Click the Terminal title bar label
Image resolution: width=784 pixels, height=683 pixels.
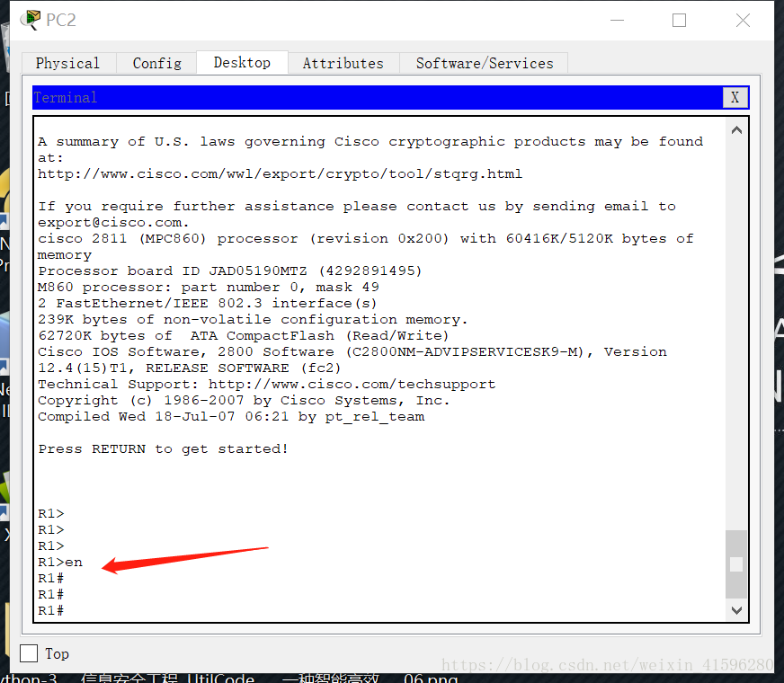point(66,97)
